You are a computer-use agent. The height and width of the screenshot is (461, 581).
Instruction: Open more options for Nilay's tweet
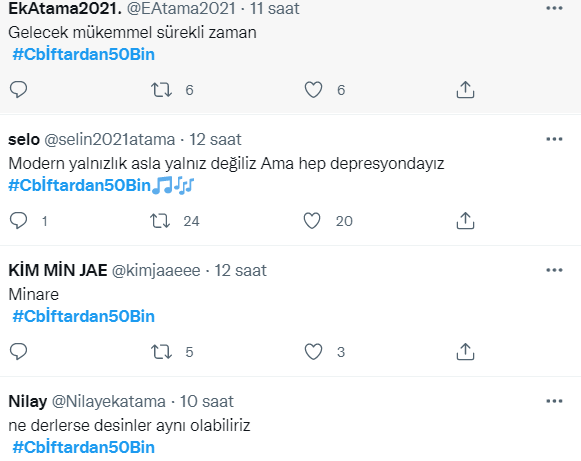[554, 401]
